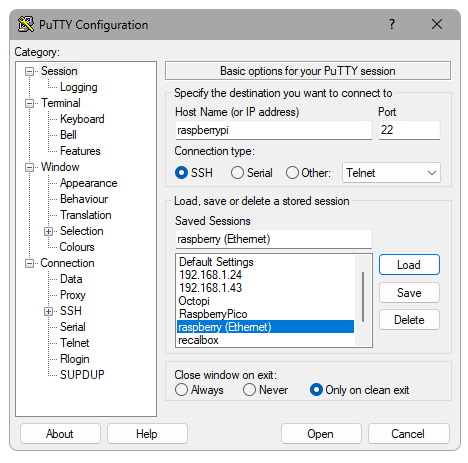Select the SSH connection type radio button
This screenshot has width=468, height=463.
181,173
